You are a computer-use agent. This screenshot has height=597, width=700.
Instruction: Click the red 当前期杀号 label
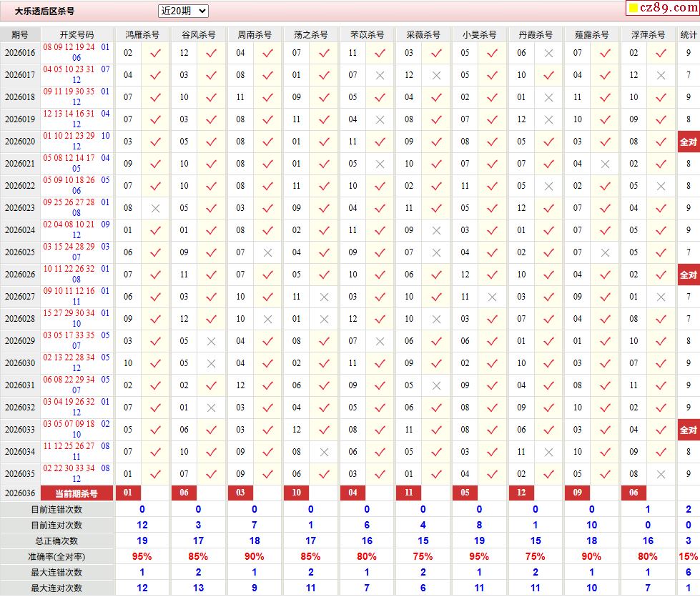[77, 493]
